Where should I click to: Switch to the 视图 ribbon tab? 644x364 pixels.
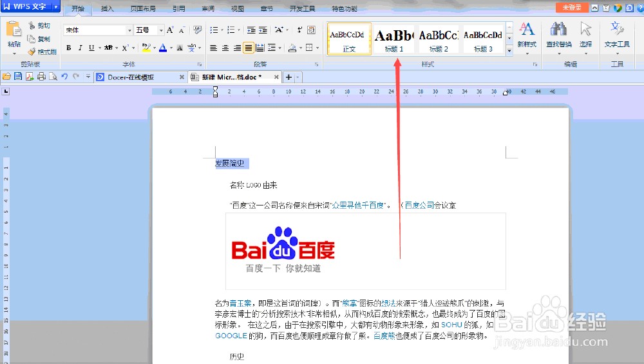point(238,8)
